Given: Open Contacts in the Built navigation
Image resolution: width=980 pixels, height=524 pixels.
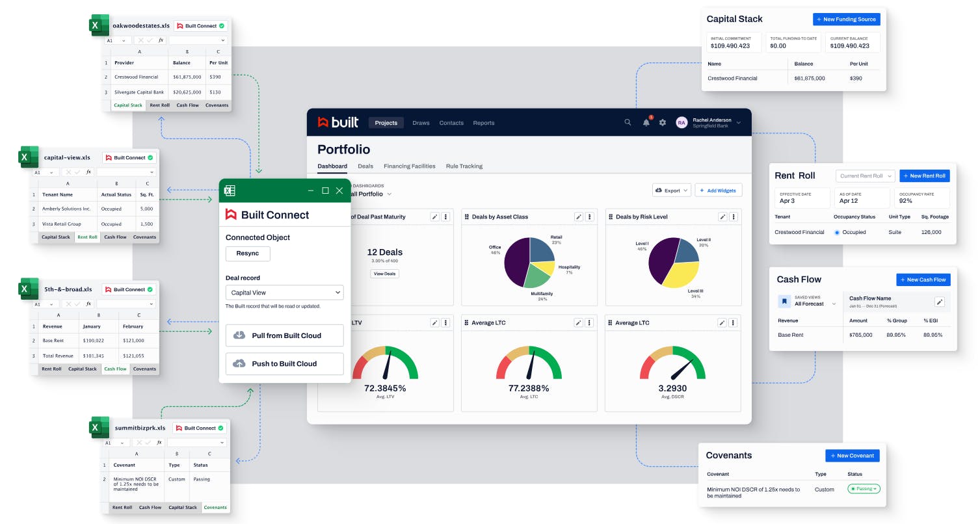Looking at the screenshot, I should tap(451, 123).
